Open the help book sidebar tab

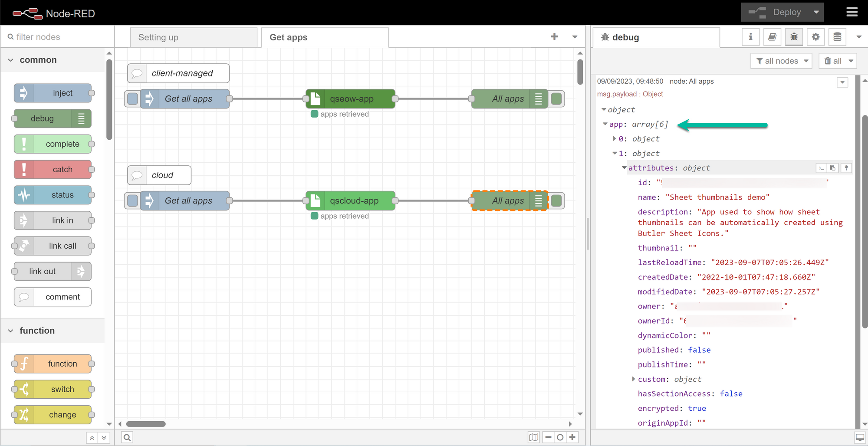point(772,37)
